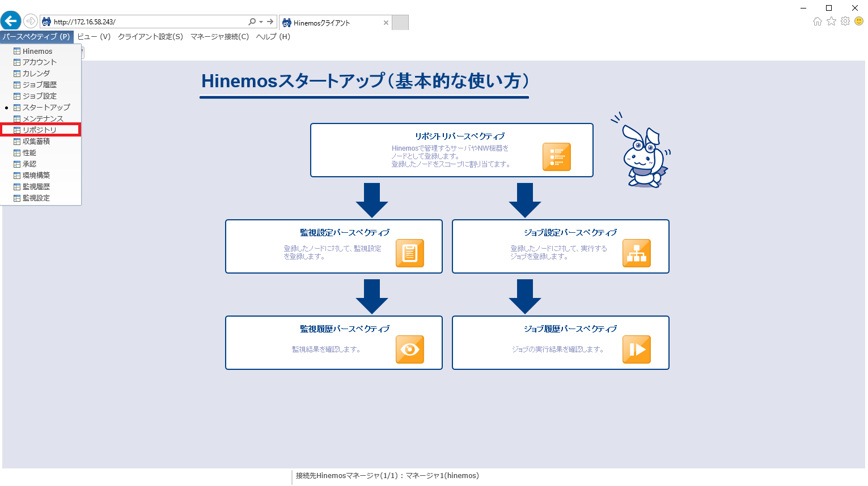Select 環境構築 in the perspective menu

41,176
